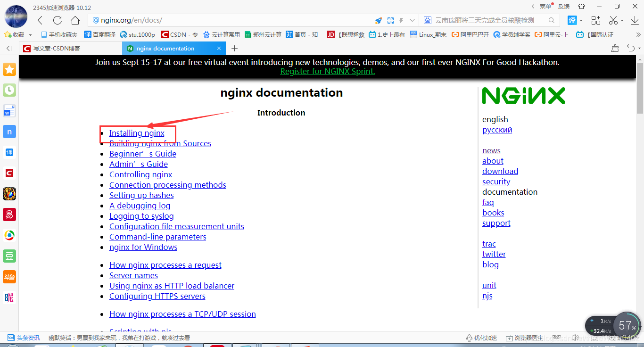Click '优化加速' in the status bar
This screenshot has width=644, height=347.
point(481,338)
